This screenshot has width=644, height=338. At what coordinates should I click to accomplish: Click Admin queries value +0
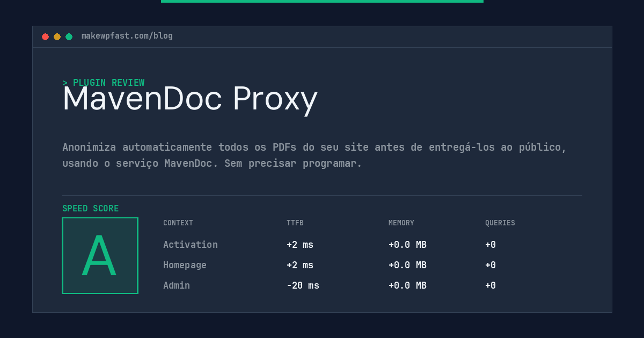point(491,285)
